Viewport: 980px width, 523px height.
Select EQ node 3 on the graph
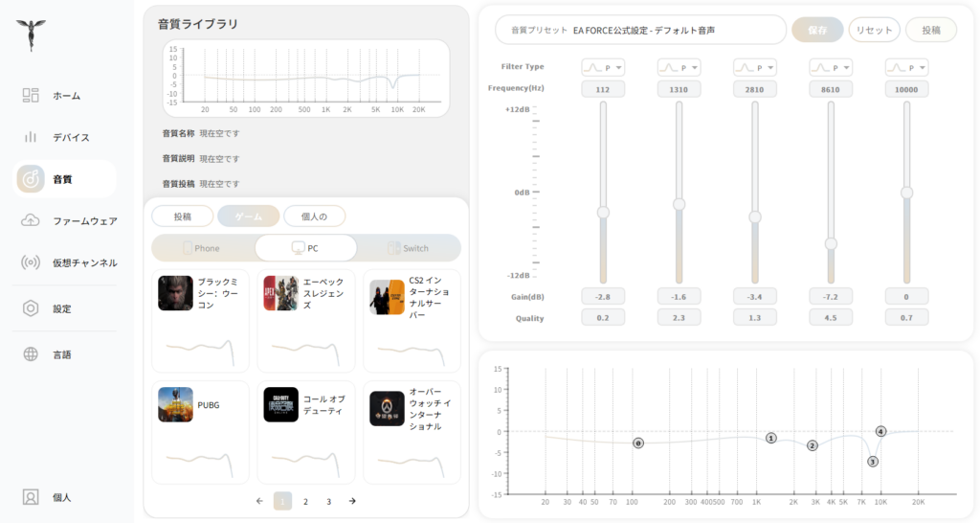pos(873,462)
